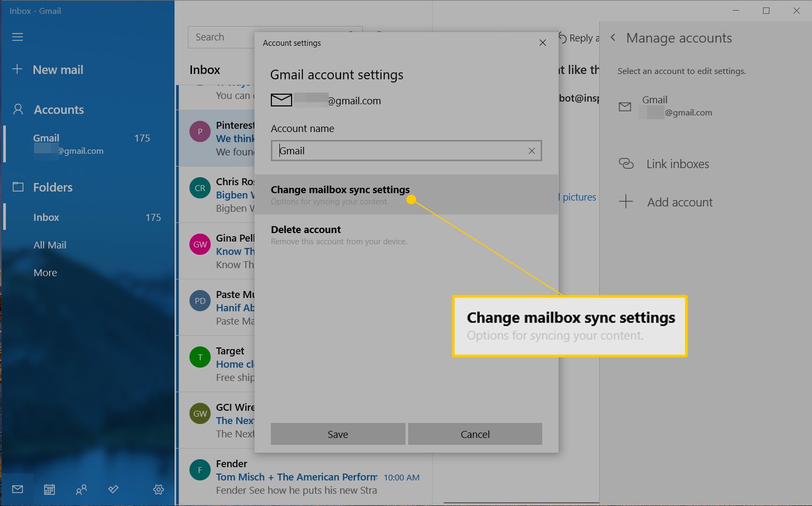812x506 pixels.
Task: Switch to Mail view icon at bottom
Action: point(18,489)
